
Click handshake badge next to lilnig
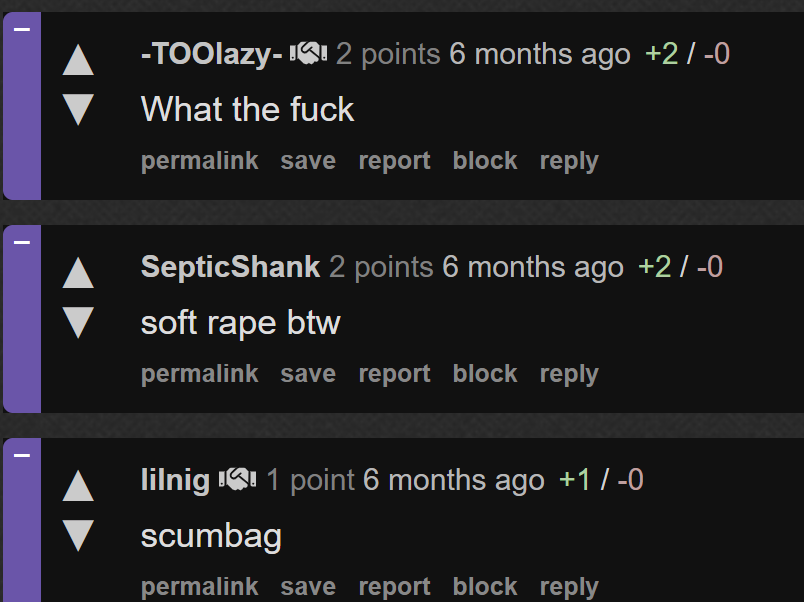tap(238, 479)
